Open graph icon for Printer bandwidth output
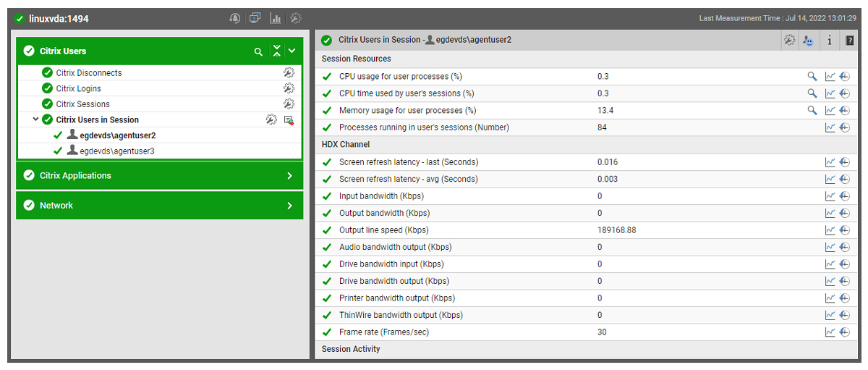Image resolution: width=868 pixels, height=370 pixels. click(x=830, y=298)
